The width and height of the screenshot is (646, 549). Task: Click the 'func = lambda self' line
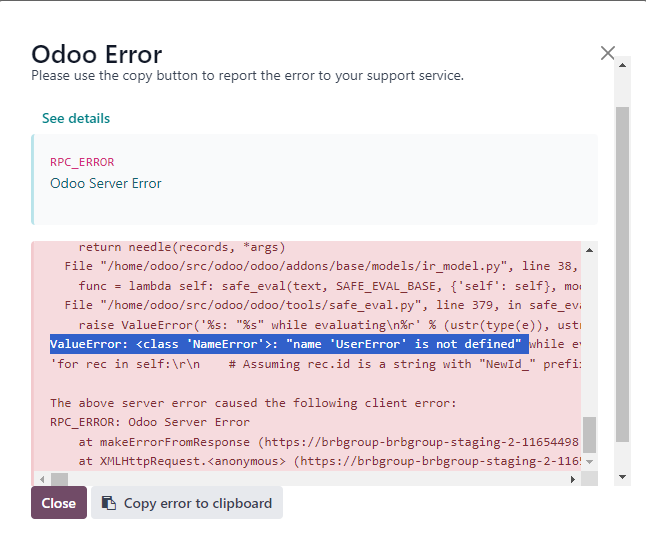(x=330, y=286)
